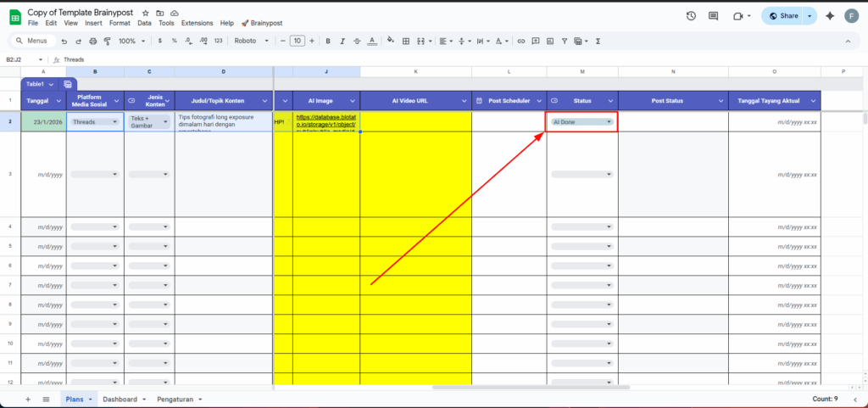This screenshot has width=868, height=408.
Task: Star the document title
Action: (146, 14)
